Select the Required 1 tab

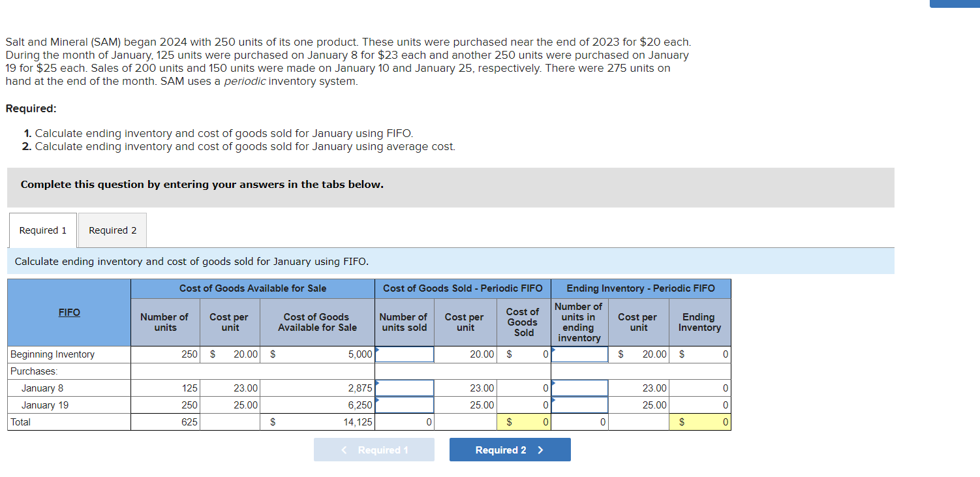(42, 230)
